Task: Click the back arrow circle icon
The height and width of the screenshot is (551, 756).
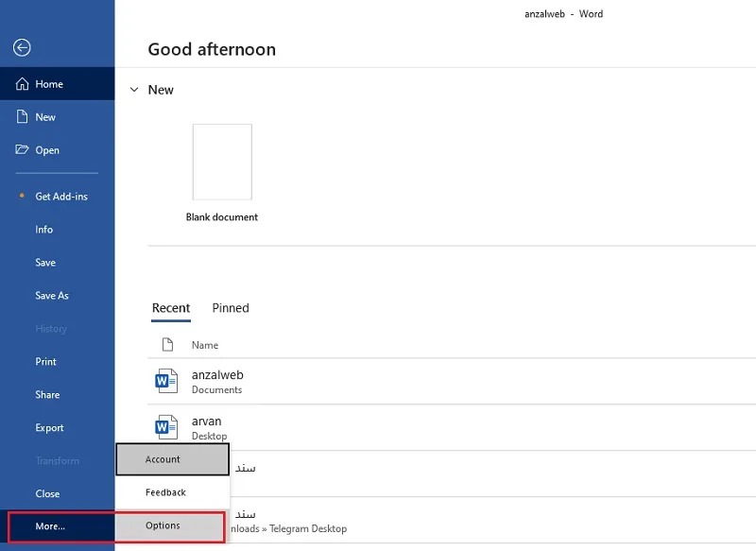Action: pyautogui.click(x=22, y=47)
